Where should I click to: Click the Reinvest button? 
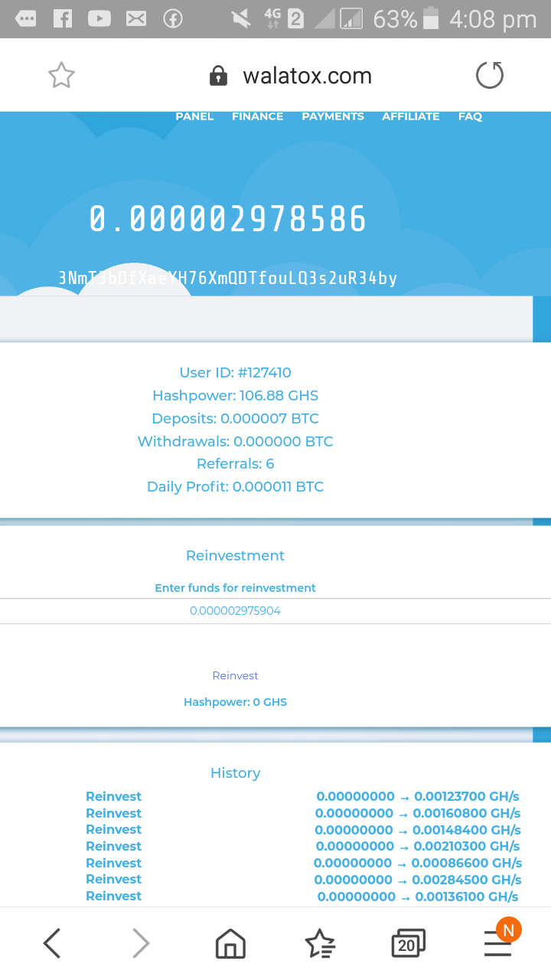click(x=235, y=675)
